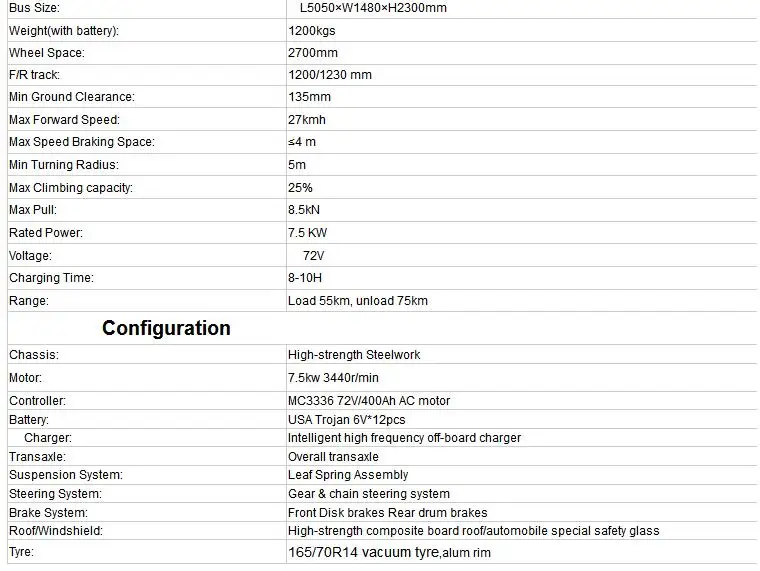Select the "High-strength Steelwork" chassis value
The height and width of the screenshot is (571, 760).
coord(354,354)
